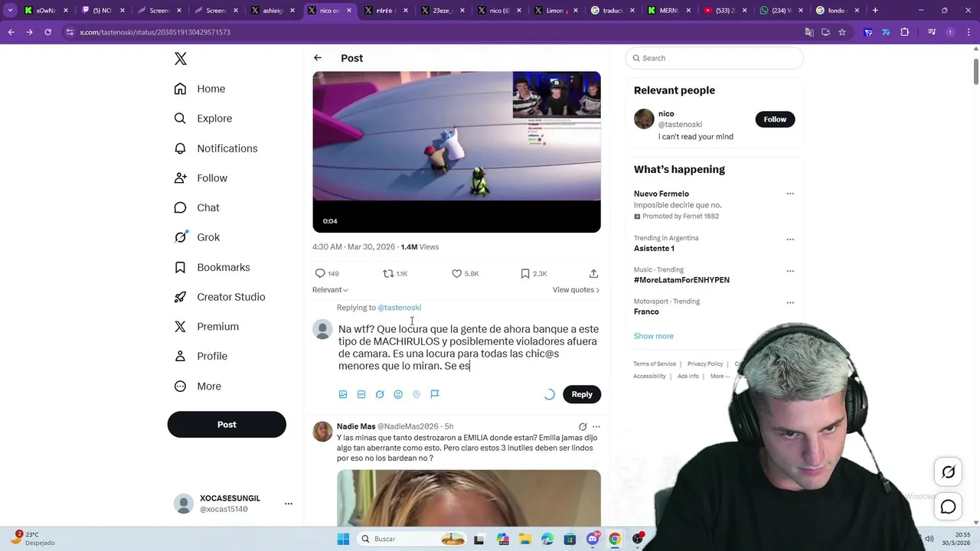Open floating messages chat button
Screen dimensions: 980x551
949,507
